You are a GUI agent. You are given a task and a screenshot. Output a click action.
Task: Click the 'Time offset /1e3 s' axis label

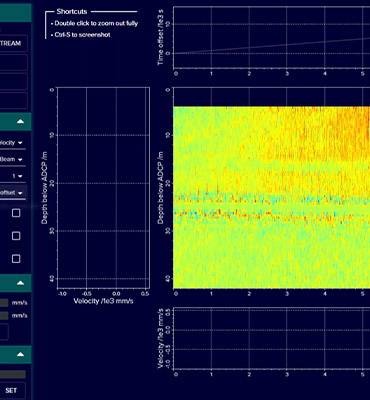(161, 37)
